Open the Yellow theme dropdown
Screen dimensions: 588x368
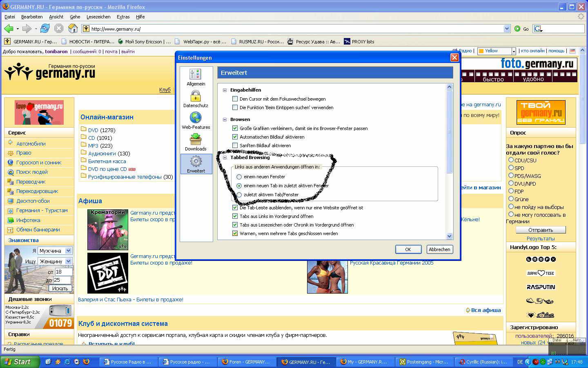tap(514, 51)
